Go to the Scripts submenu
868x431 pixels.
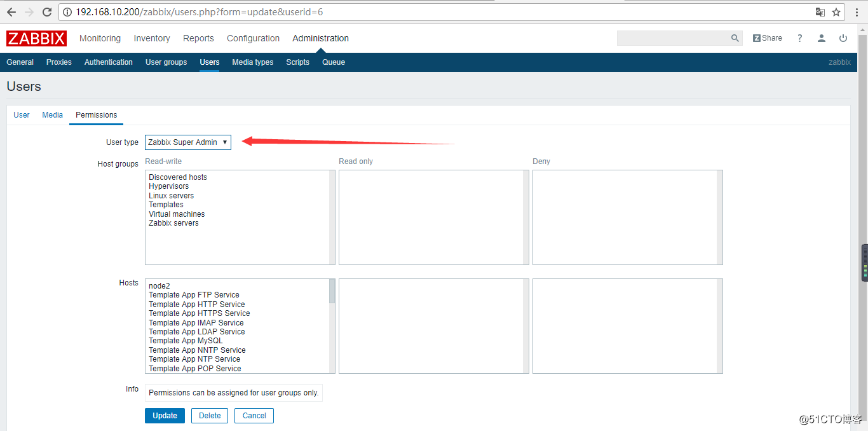coord(297,62)
